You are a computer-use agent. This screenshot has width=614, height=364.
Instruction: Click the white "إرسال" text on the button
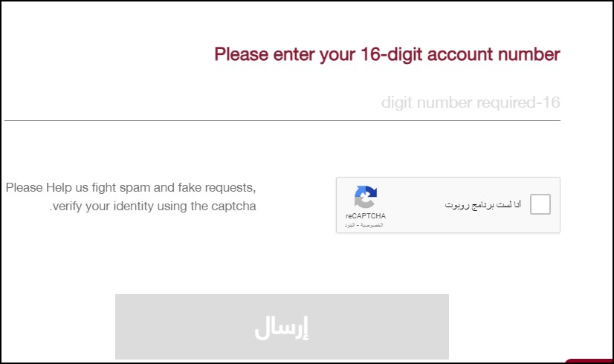pos(282,328)
